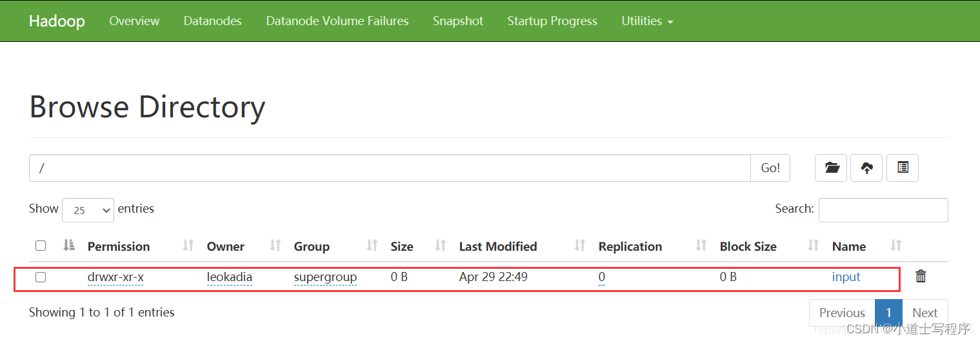Open the input directory link
The width and height of the screenshot is (980, 341).
846,277
